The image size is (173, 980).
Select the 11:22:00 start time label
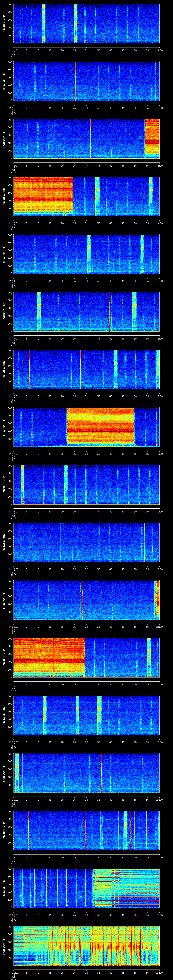[13, 742]
